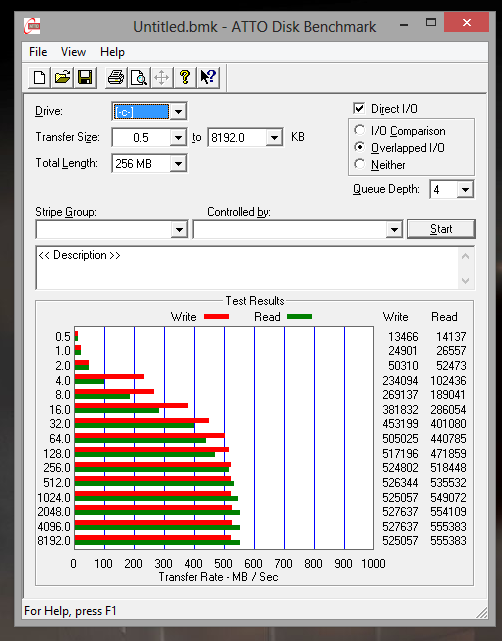Expand the Queue Depth dropdown
502x641 pixels.
[465, 190]
